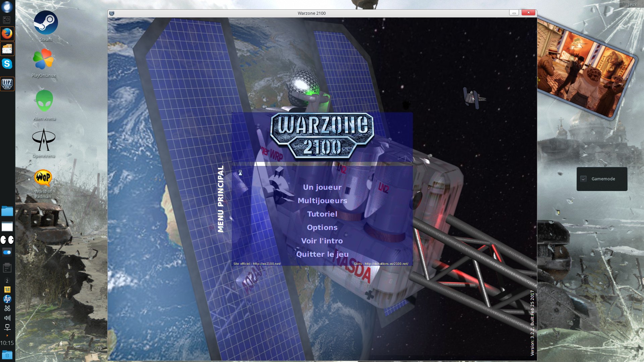This screenshot has width=644, height=362.
Task: Open the Options menu entry
Action: tap(322, 228)
